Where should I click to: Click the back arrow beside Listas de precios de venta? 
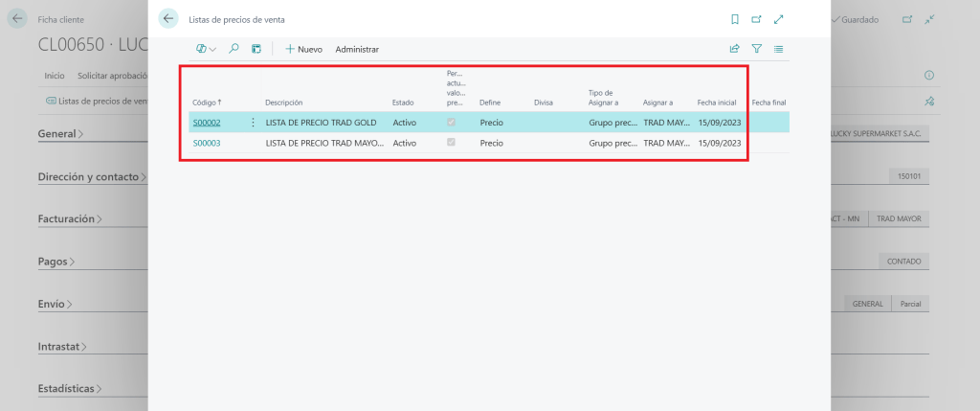tap(169, 19)
